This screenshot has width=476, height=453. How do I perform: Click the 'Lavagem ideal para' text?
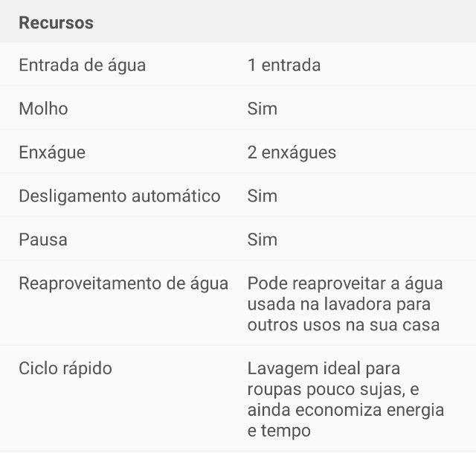click(324, 369)
